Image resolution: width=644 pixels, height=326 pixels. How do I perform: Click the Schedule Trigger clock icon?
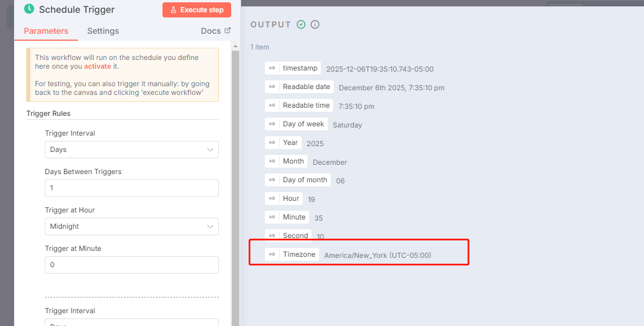pyautogui.click(x=29, y=9)
